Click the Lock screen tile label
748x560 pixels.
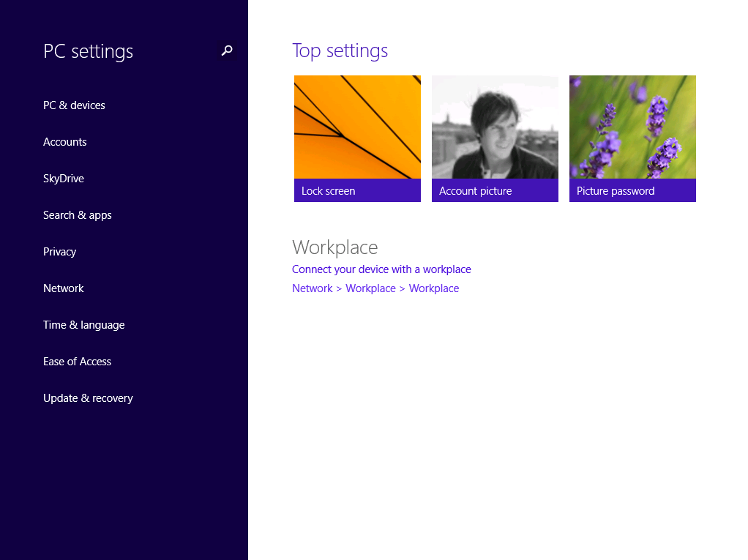pos(329,191)
